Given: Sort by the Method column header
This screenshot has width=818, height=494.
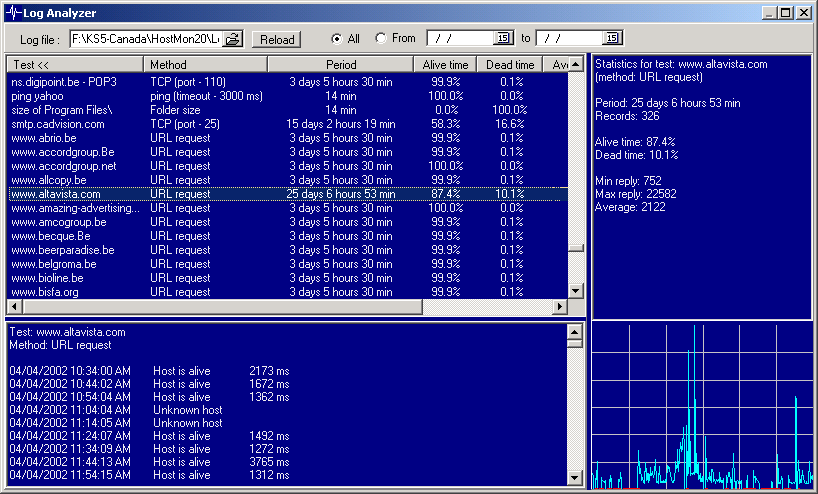Looking at the screenshot, I should pyautogui.click(x=206, y=65).
